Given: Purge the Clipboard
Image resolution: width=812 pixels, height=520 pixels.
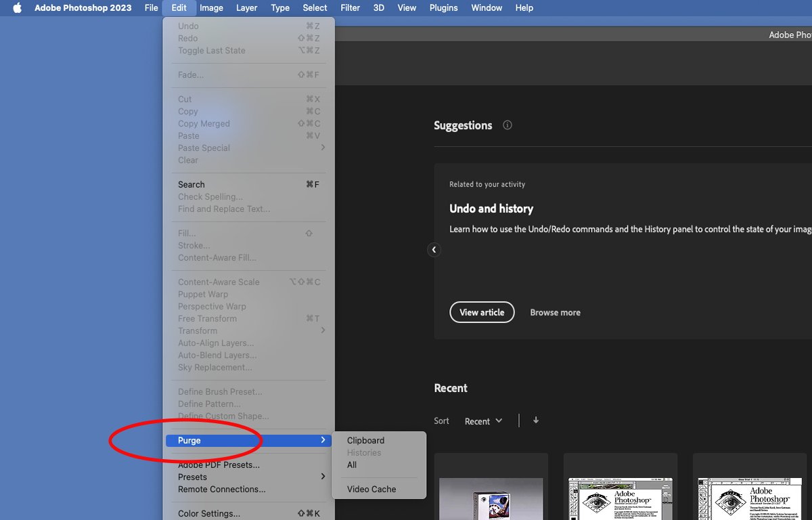Looking at the screenshot, I should [x=365, y=440].
